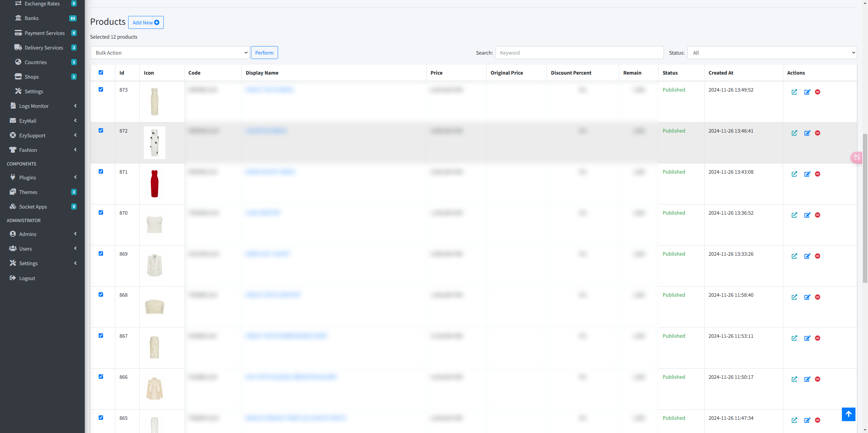The width and height of the screenshot is (868, 433).
Task: Click the Perform button
Action: pyautogui.click(x=264, y=53)
